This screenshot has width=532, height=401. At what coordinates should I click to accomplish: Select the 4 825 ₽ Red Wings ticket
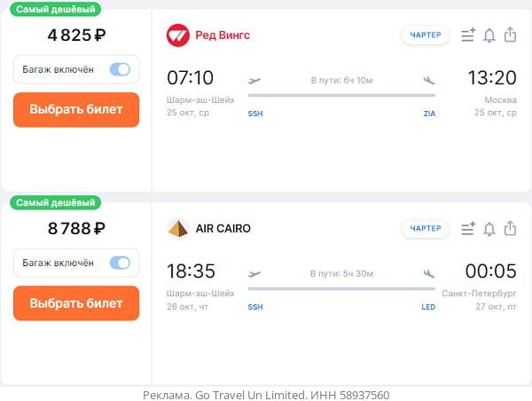(76, 110)
